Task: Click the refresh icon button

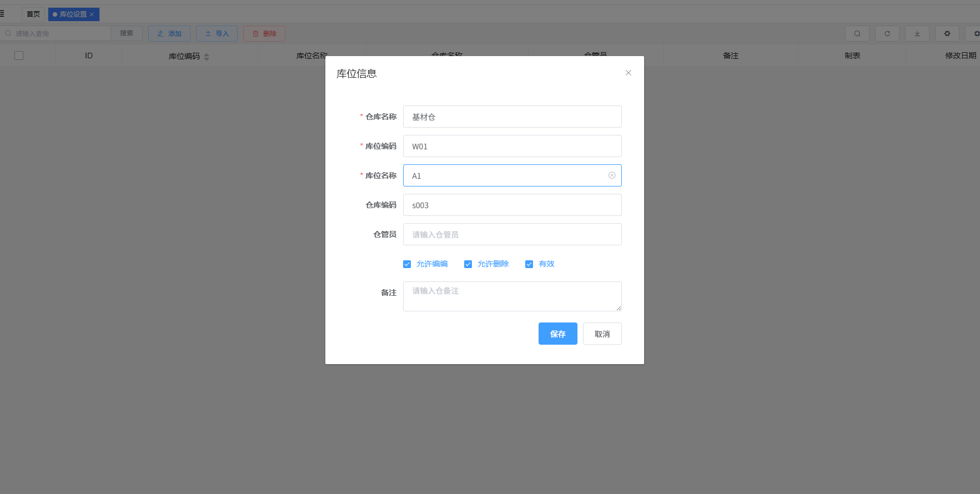Action: tap(887, 34)
